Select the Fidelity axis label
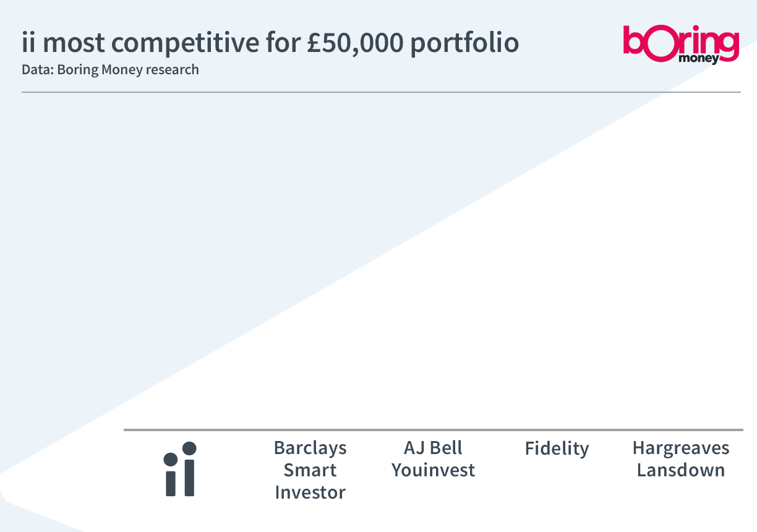Viewport: 757px width, 532px height. [x=557, y=448]
